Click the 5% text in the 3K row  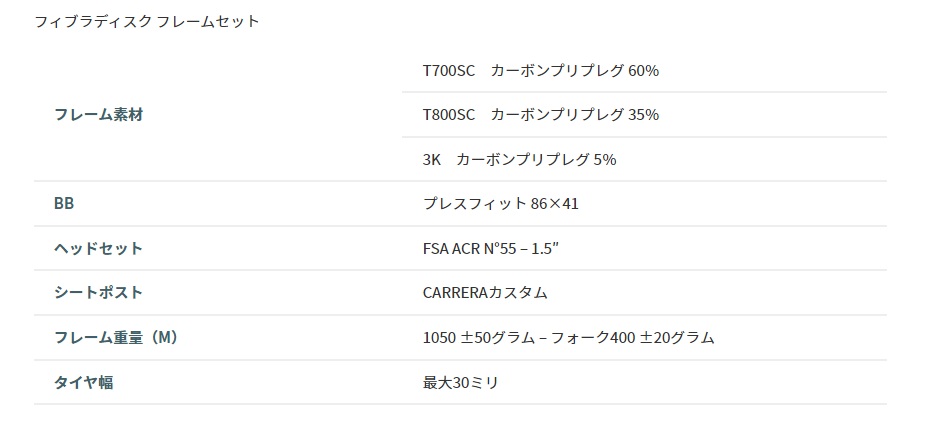click(x=605, y=159)
